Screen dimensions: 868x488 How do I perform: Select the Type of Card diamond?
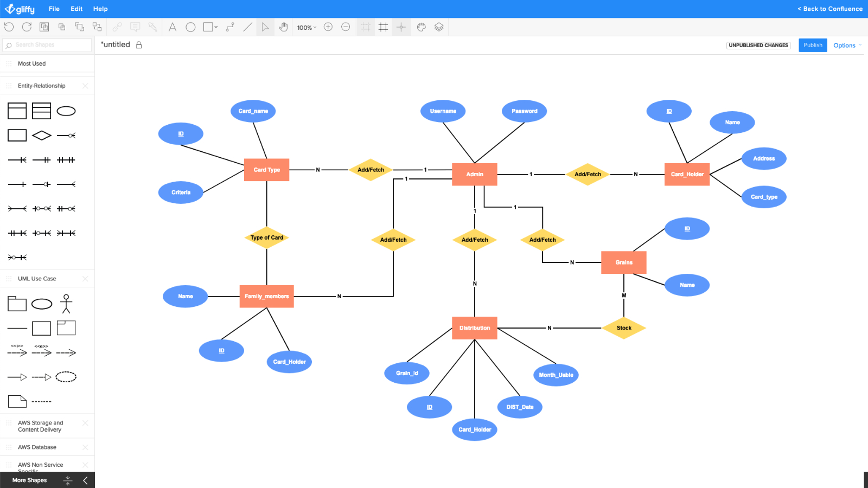[x=267, y=237]
